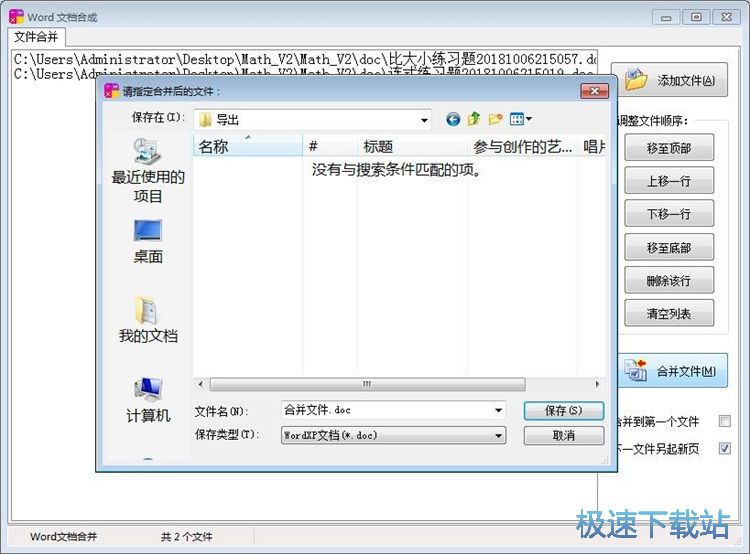Click the 取消 cancel button
750x554 pixels.
[x=564, y=436]
